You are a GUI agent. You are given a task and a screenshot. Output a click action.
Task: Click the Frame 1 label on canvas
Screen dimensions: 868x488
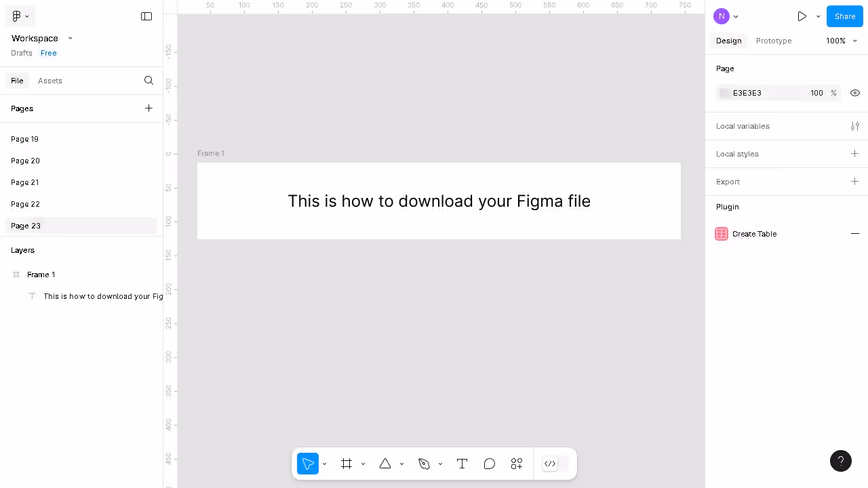click(x=211, y=153)
